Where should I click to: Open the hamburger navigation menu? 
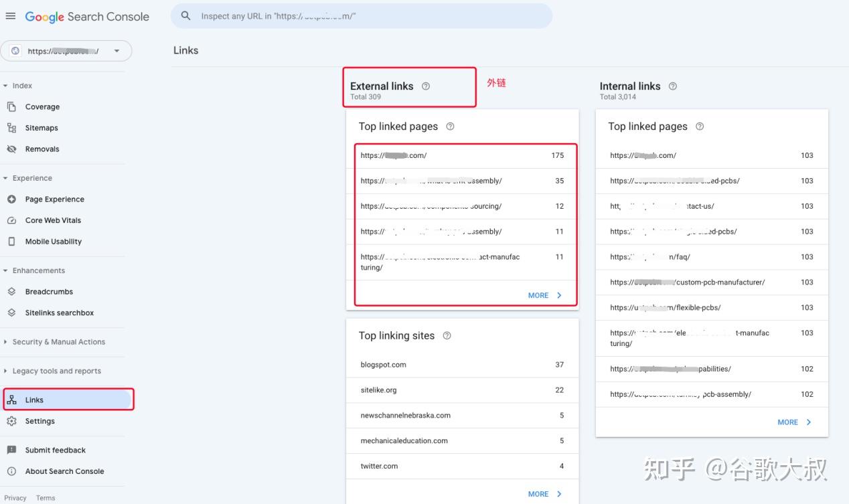pos(10,16)
